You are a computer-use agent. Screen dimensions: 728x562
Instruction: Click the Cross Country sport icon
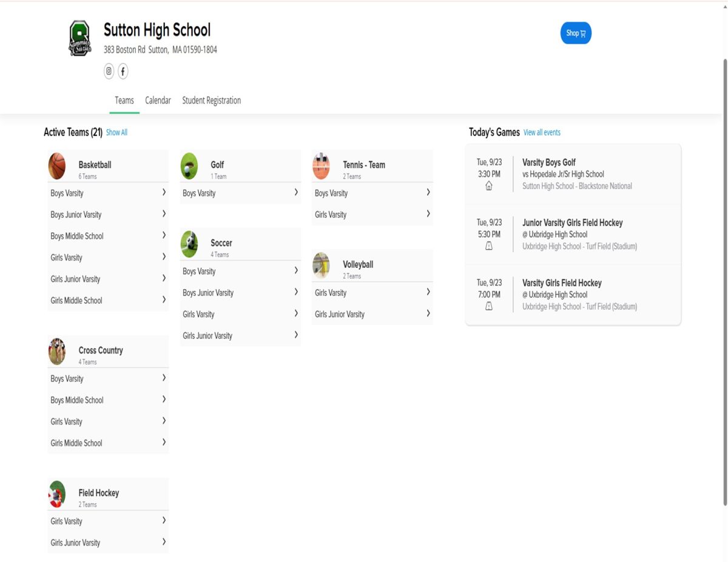pos(57,352)
